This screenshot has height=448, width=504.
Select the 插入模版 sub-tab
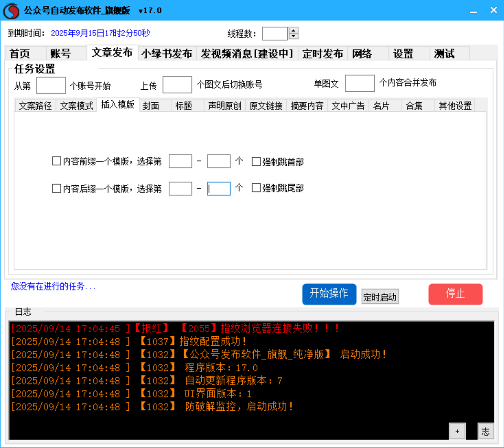point(118,105)
